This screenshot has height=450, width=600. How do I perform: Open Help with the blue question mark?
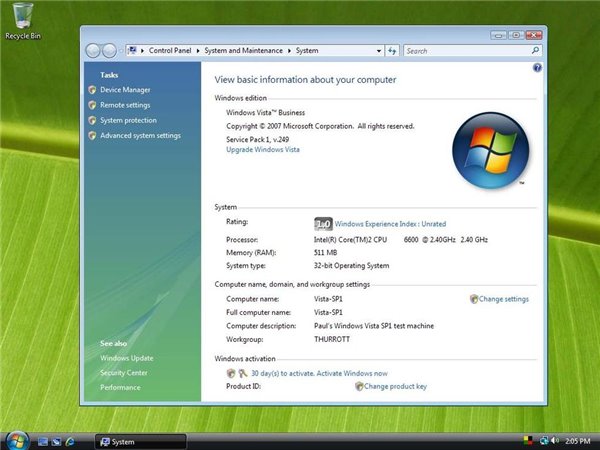(x=537, y=68)
